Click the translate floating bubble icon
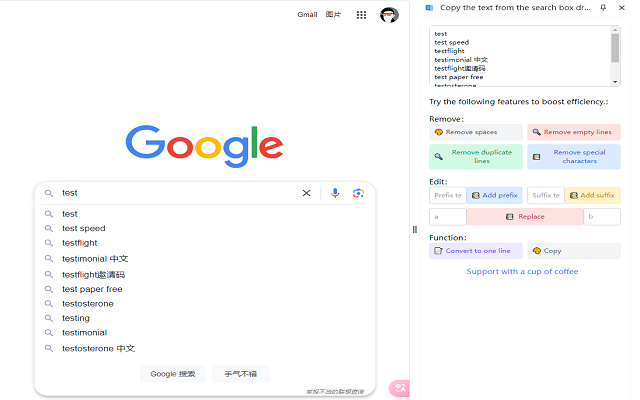Image resolution: width=640 pixels, height=400 pixels. click(x=399, y=388)
